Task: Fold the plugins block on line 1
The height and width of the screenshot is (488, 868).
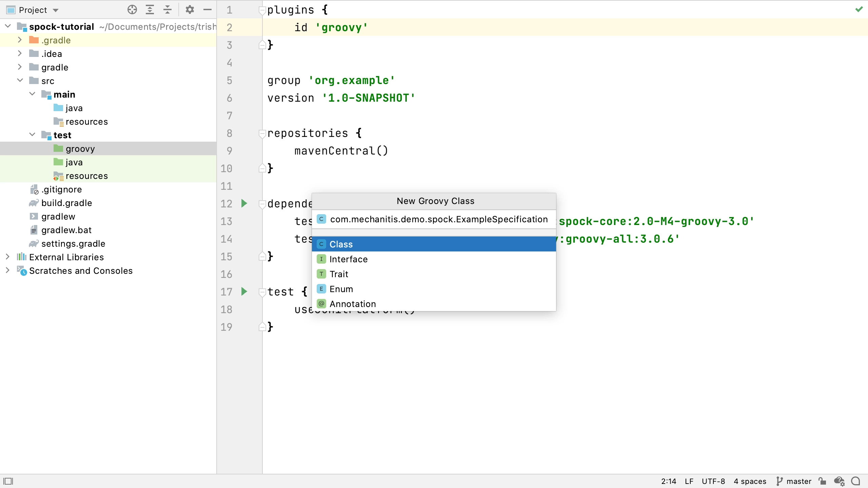Action: (x=262, y=10)
